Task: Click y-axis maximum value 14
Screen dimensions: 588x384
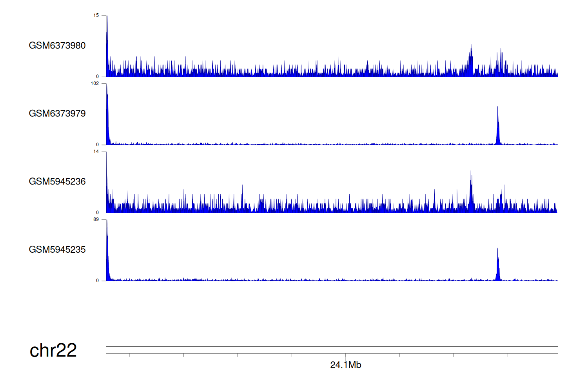Action: point(96,152)
